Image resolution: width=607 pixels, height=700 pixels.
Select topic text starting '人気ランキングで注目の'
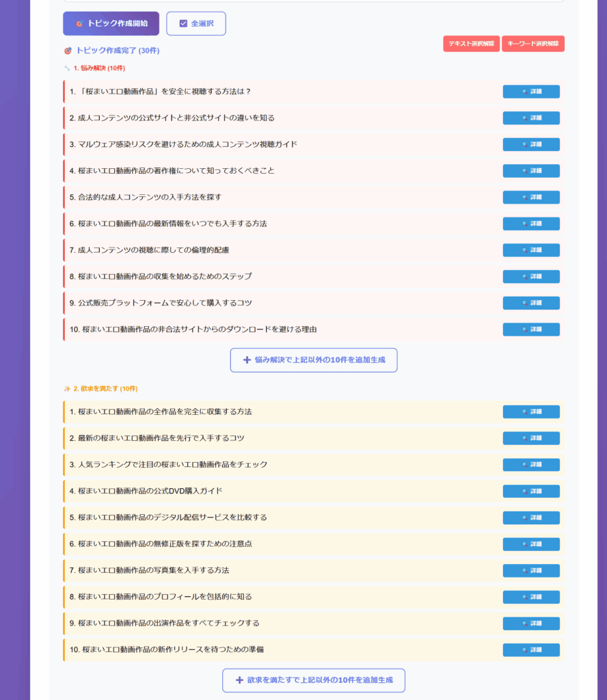168,464
